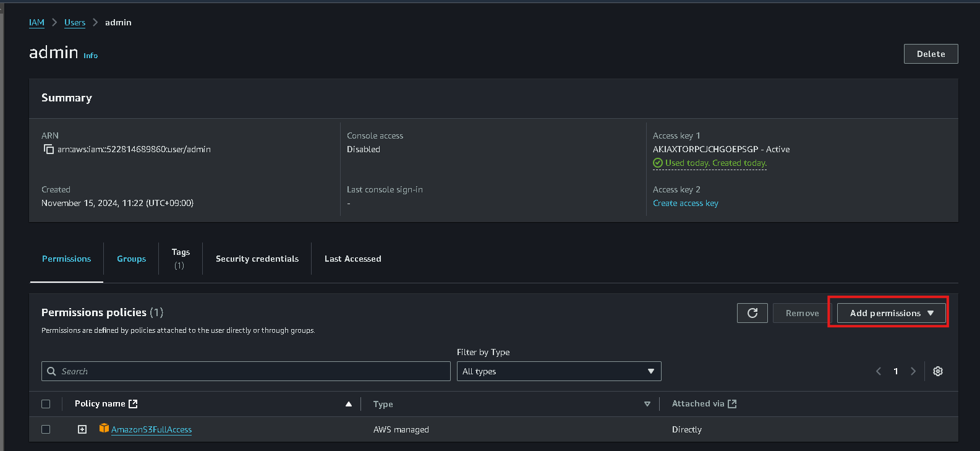Click the external link icon beside Attached via
980x451 pixels.
(x=732, y=403)
